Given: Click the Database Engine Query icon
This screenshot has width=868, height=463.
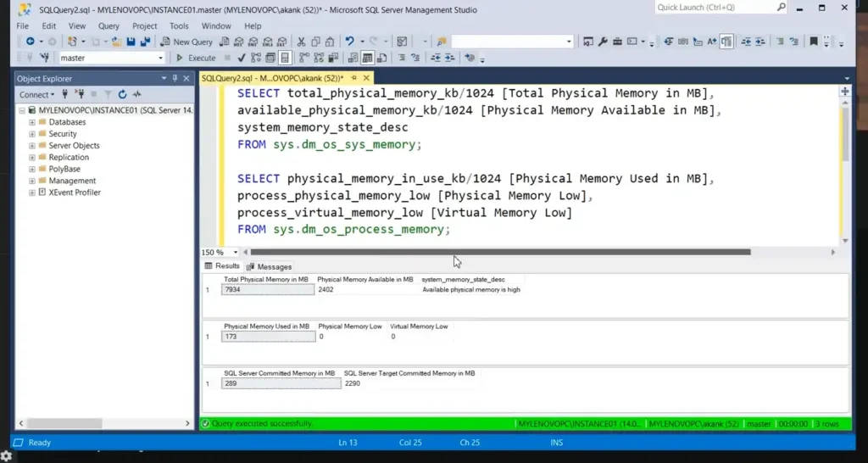Looking at the screenshot, I should (x=224, y=42).
